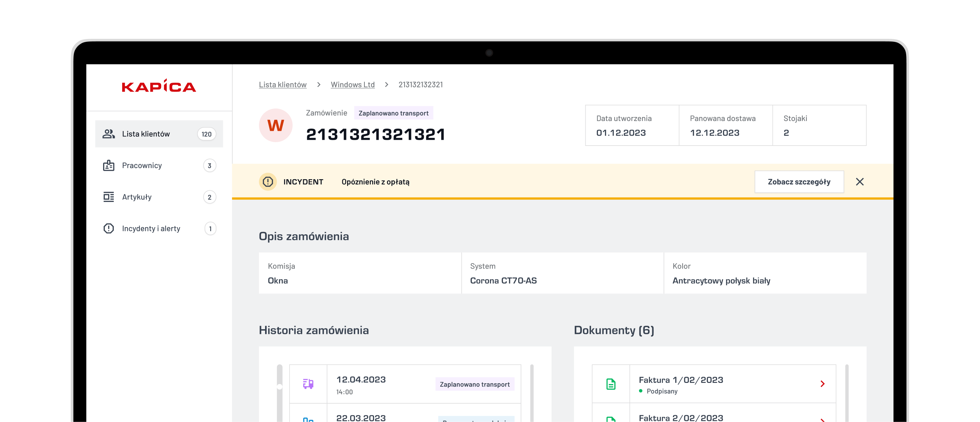This screenshot has width=980, height=422.
Task: Click the incident warning icon in the banner
Action: [268, 182]
